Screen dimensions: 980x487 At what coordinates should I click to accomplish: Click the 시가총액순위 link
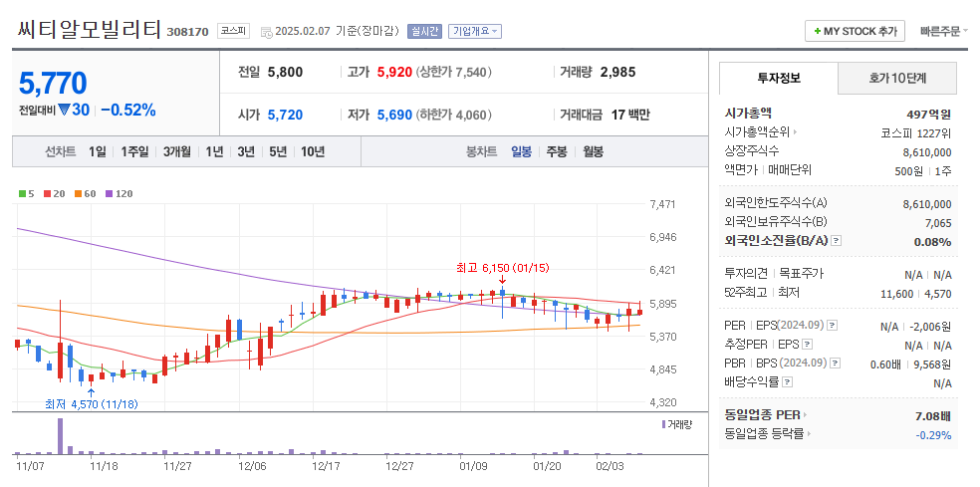coord(757,131)
